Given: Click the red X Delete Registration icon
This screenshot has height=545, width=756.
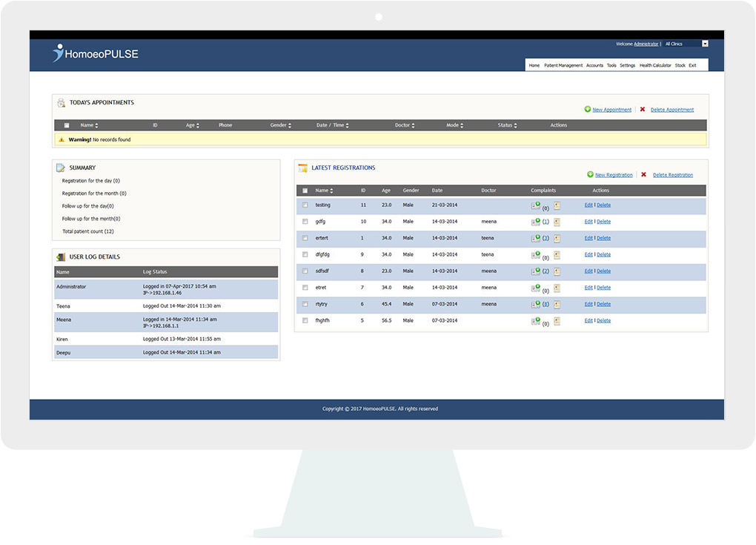Looking at the screenshot, I should pos(643,174).
